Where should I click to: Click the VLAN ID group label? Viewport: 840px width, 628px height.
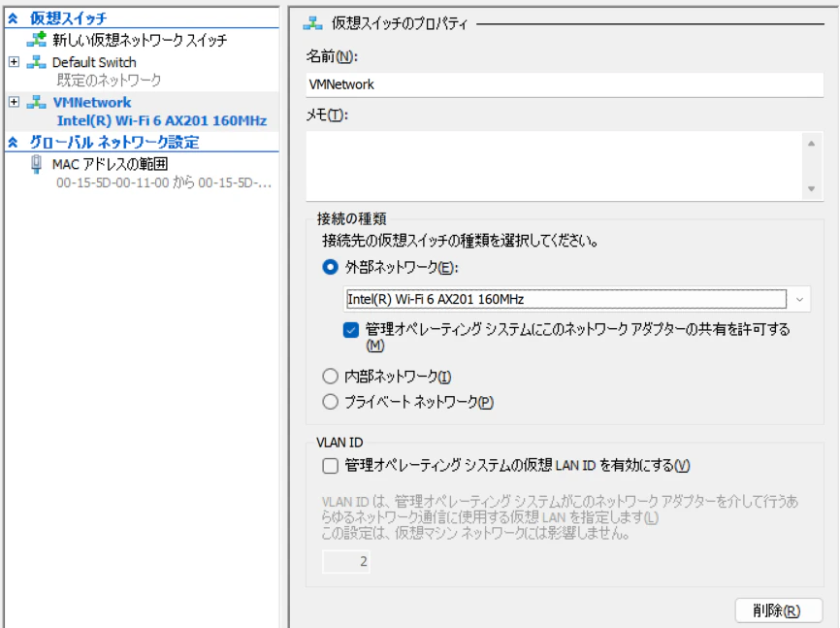click(339, 443)
